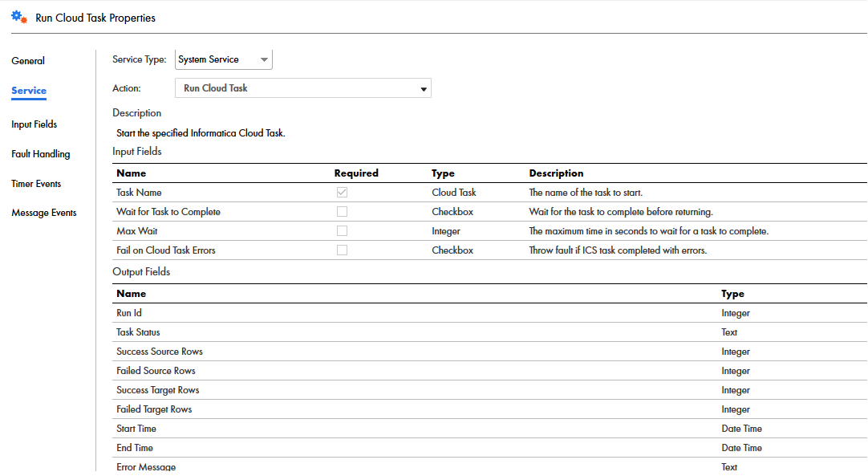Click the Wait for Task to Complete name
Viewport: 868px width, 476px height.
point(168,212)
